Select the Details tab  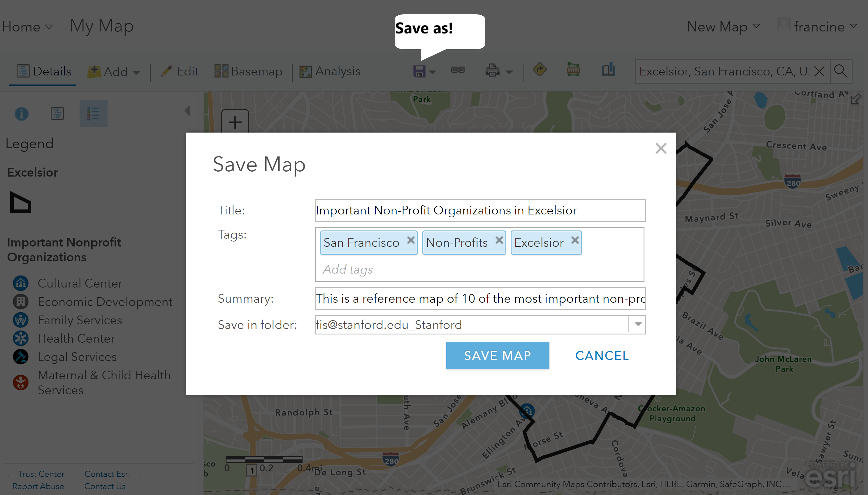pyautogui.click(x=44, y=71)
